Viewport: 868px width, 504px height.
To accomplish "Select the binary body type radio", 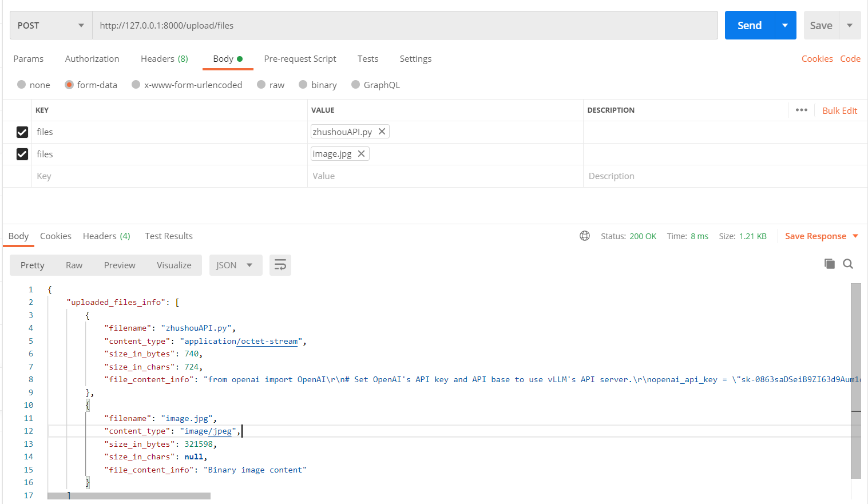I will (303, 85).
